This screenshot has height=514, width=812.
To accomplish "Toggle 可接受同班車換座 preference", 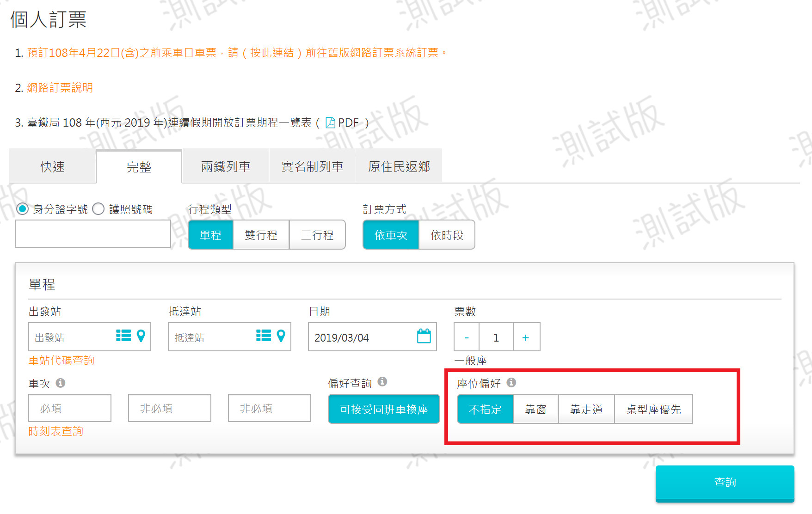I will (384, 409).
